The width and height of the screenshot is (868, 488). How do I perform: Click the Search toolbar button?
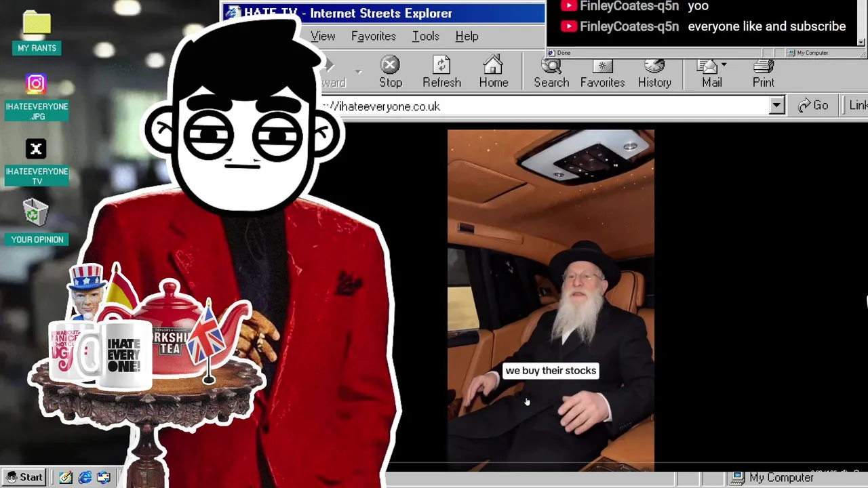pos(551,73)
